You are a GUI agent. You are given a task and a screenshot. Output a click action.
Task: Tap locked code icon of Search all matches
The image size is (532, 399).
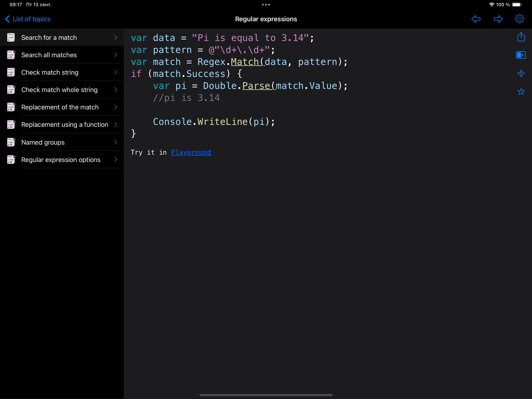click(x=11, y=55)
